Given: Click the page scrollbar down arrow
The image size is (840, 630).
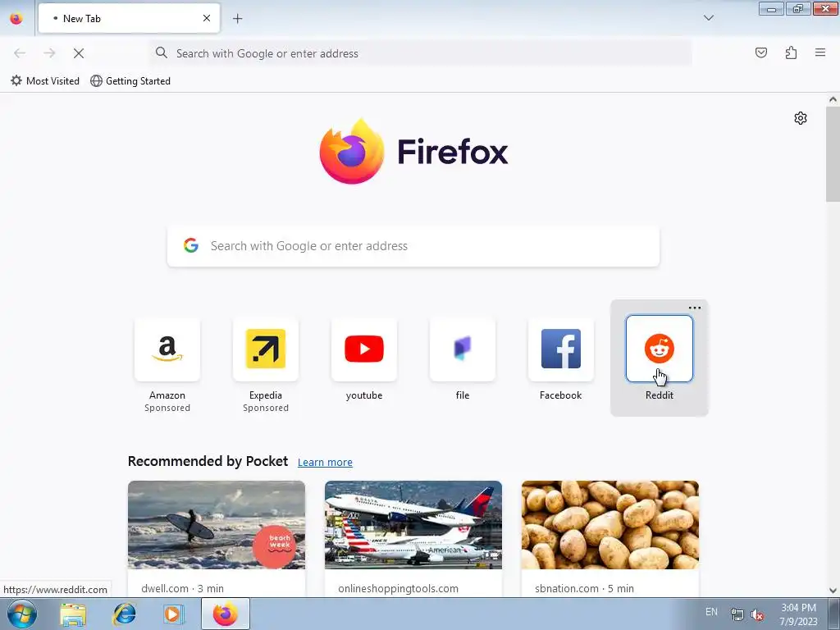Looking at the screenshot, I should pos(833,591).
